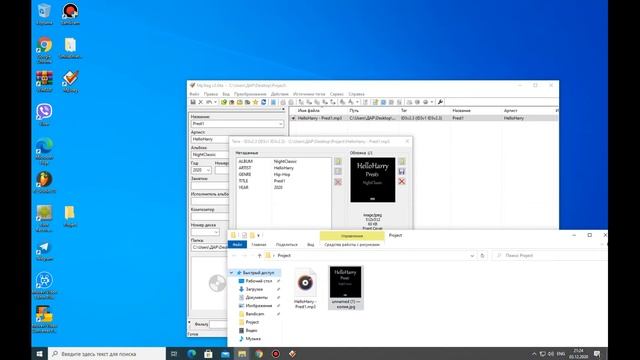This screenshot has height=360, width=640.
Task: Open the Главная tab in Explorer ribbon
Action: pyautogui.click(x=259, y=244)
